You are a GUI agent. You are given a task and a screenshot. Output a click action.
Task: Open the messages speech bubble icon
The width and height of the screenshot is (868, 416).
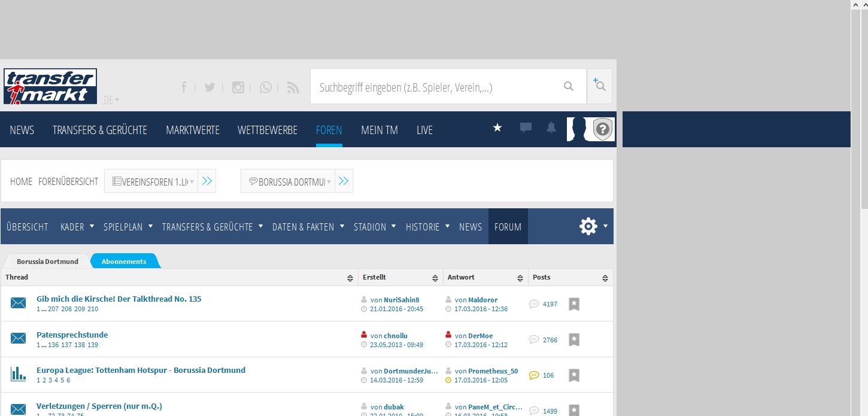pyautogui.click(x=526, y=127)
